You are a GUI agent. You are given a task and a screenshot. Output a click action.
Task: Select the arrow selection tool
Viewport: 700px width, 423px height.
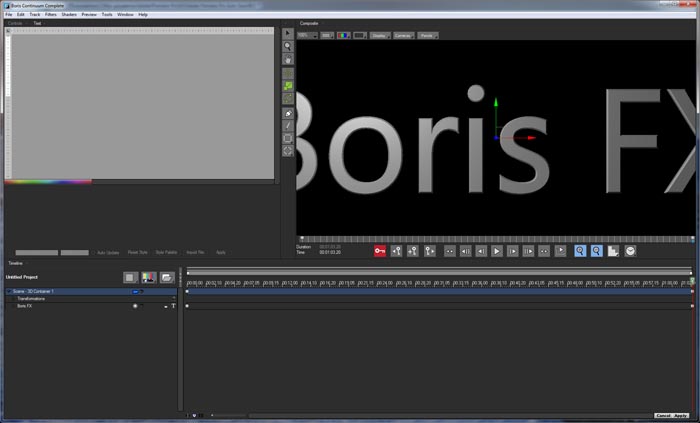point(288,34)
